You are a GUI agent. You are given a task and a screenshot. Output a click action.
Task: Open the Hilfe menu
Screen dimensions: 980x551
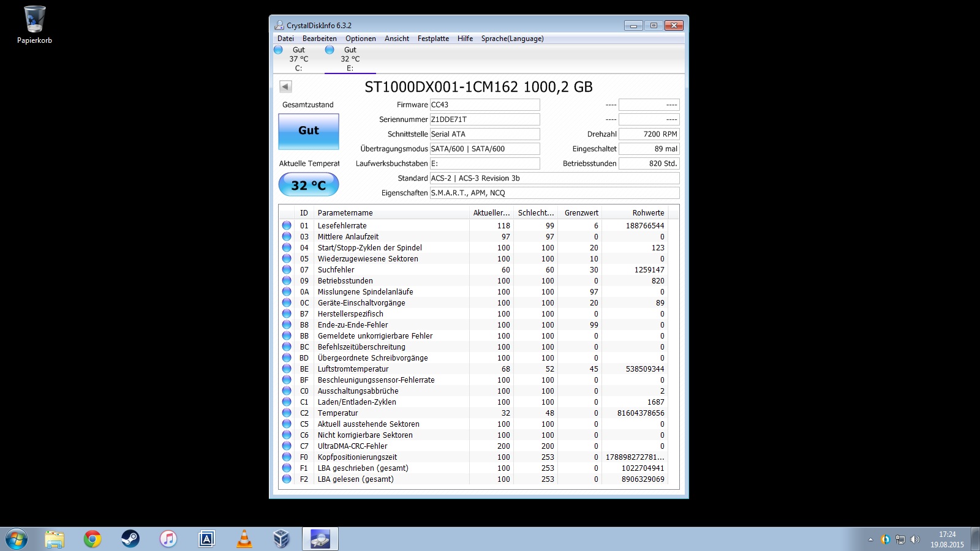point(465,39)
